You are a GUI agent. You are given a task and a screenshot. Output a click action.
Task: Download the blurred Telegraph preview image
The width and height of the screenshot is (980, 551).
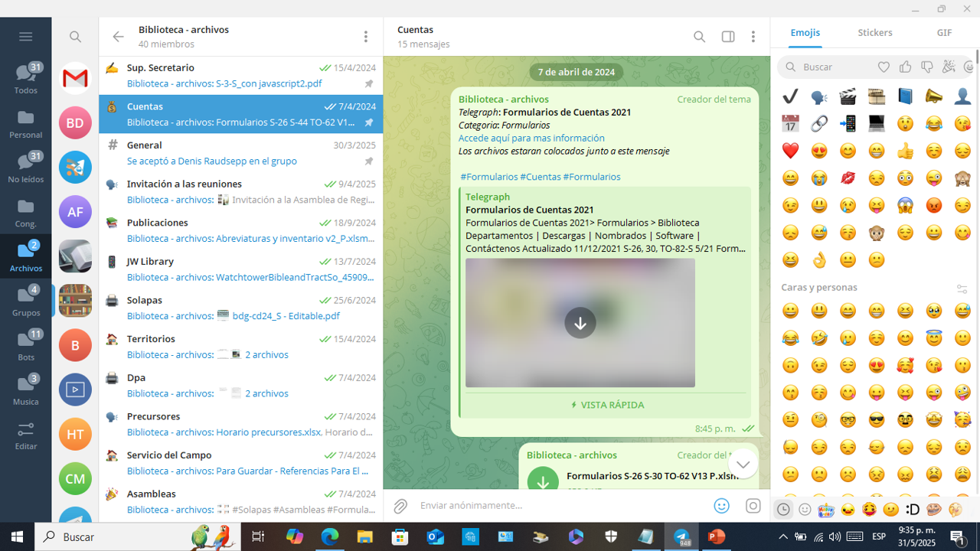pyautogui.click(x=580, y=323)
